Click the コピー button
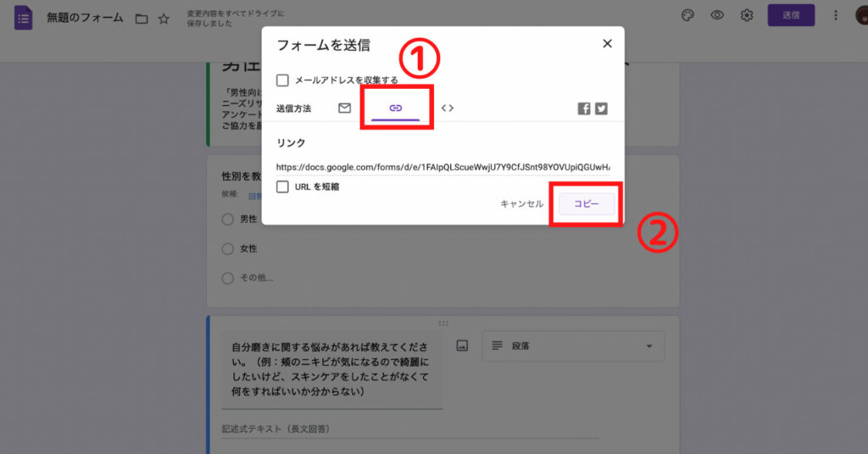The width and height of the screenshot is (868, 454). [x=587, y=204]
